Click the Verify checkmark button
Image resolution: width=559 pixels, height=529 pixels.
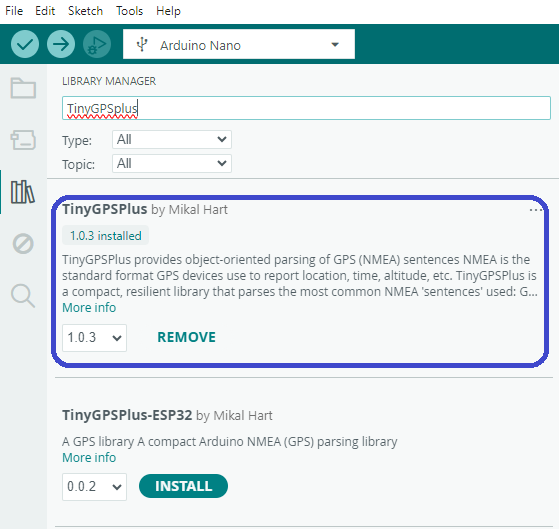pos(25,44)
